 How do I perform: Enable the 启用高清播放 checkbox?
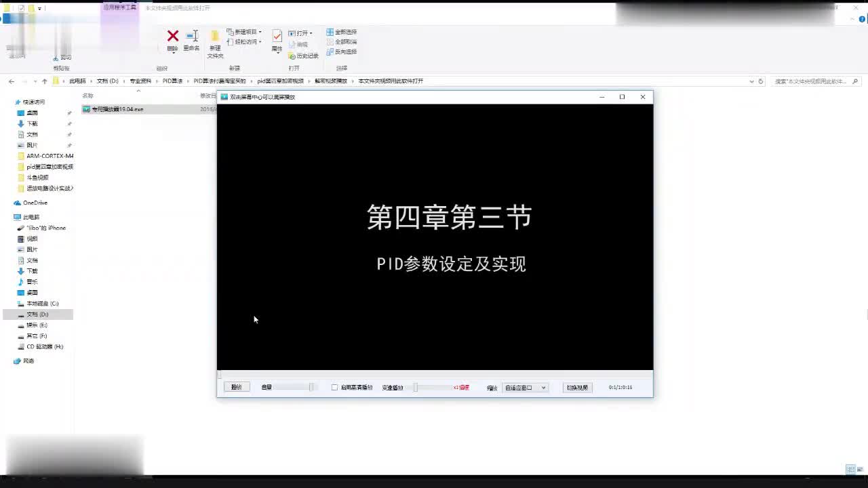click(334, 388)
